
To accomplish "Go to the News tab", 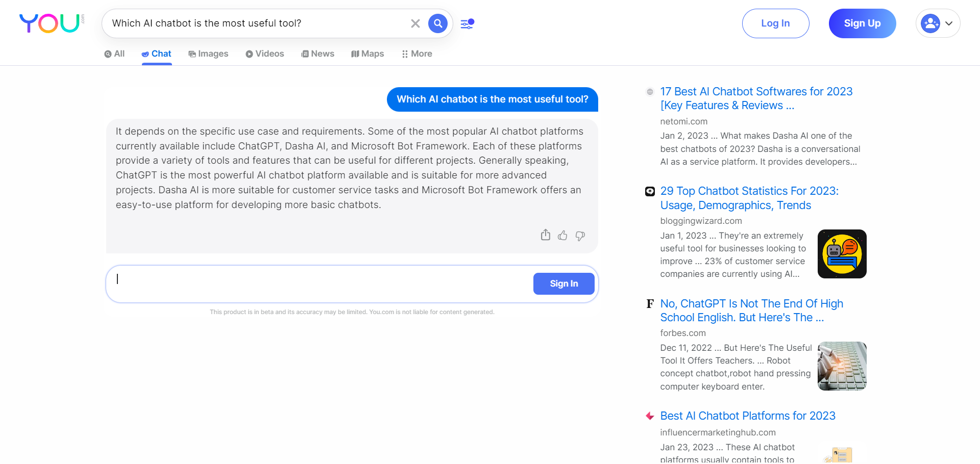I will click(x=317, y=54).
